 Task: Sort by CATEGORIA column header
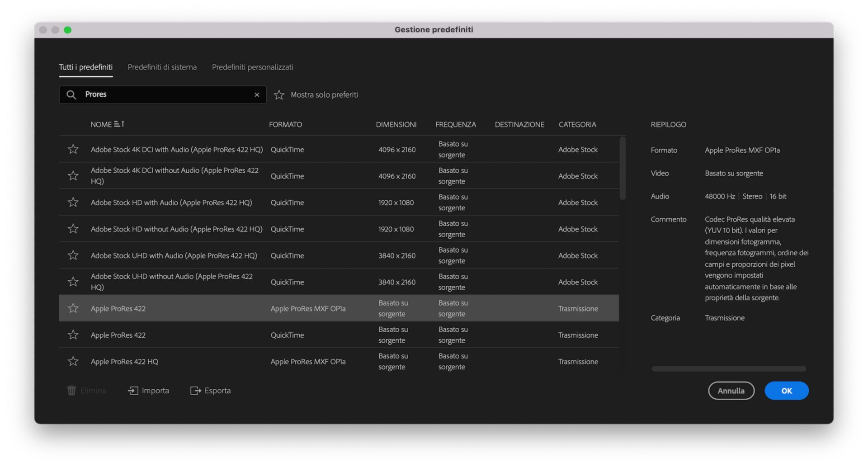(577, 124)
